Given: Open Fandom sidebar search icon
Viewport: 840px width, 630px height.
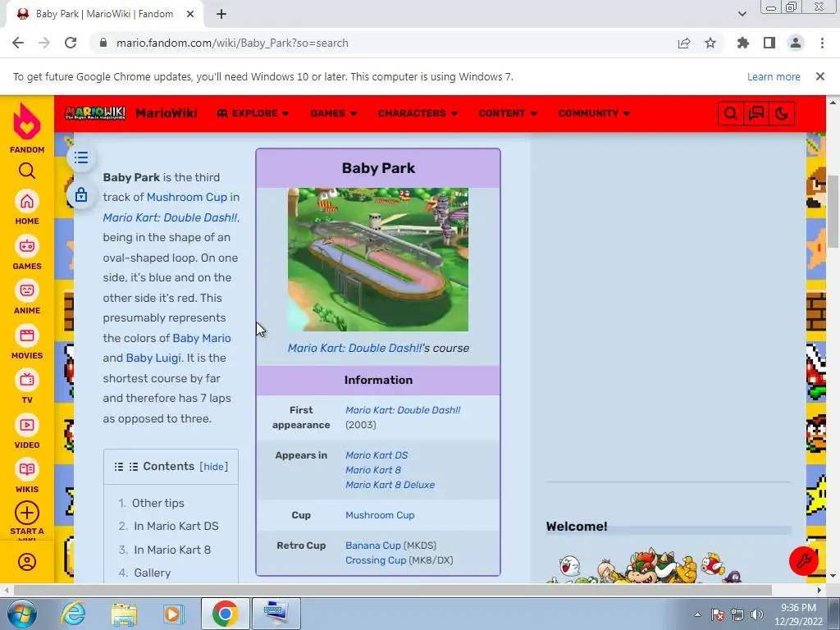Looking at the screenshot, I should [27, 171].
